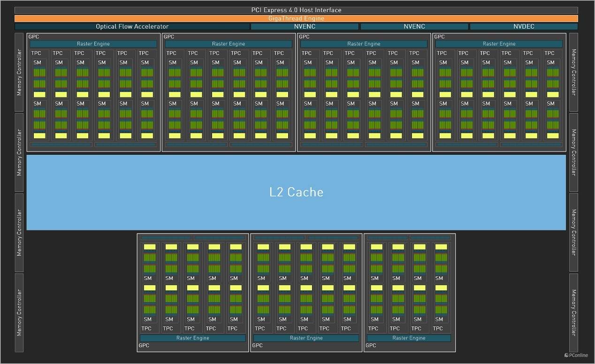Click the PCI Express 4.0 Host Interface bar
This screenshot has height=364, width=595.
pos(296,10)
